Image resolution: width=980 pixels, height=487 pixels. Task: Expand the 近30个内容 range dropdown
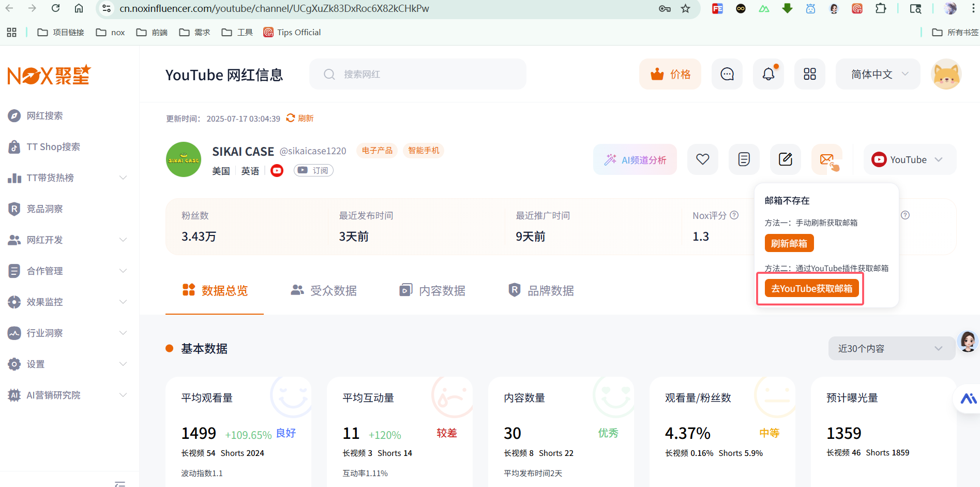coord(891,348)
